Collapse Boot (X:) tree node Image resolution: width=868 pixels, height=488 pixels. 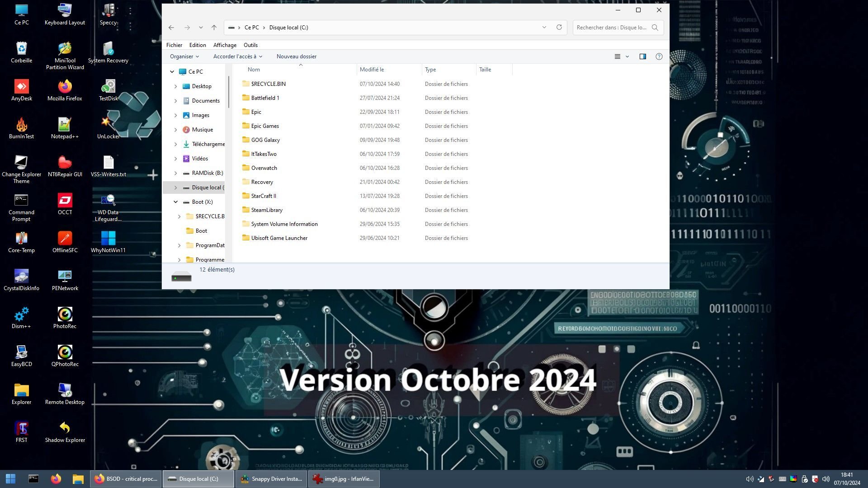(175, 202)
